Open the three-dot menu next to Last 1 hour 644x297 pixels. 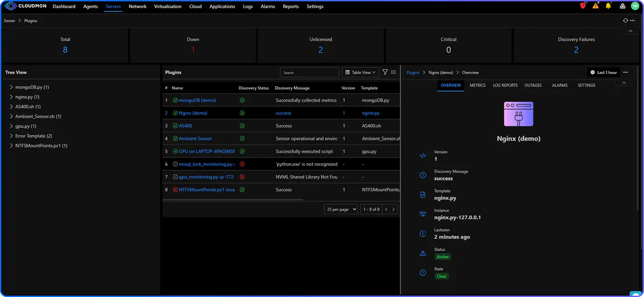coord(626,72)
